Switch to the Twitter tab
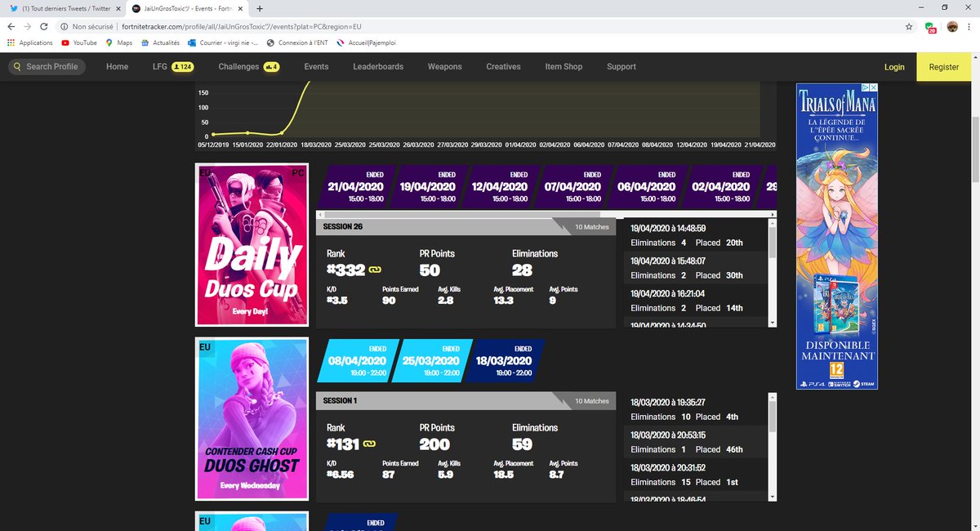This screenshot has width=980, height=531. coord(64,8)
